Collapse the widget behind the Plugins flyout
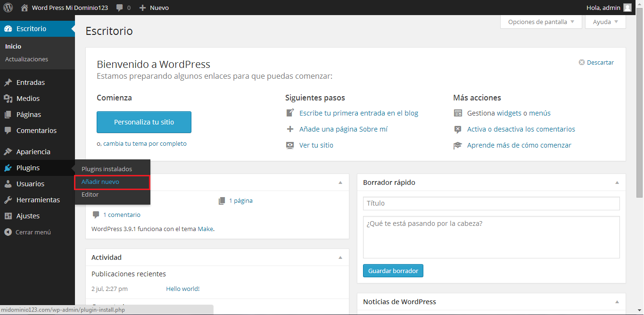 [340, 182]
